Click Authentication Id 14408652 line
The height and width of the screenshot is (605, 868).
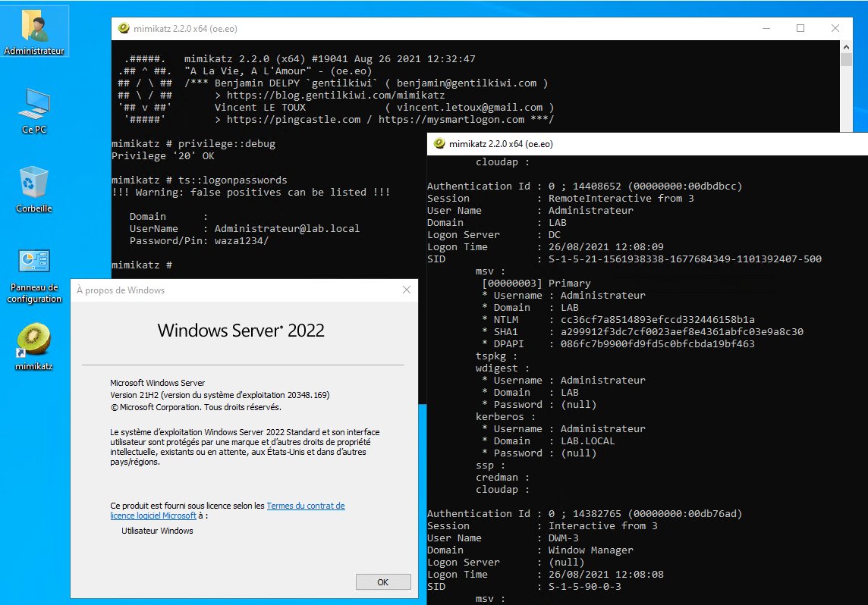pos(584,187)
